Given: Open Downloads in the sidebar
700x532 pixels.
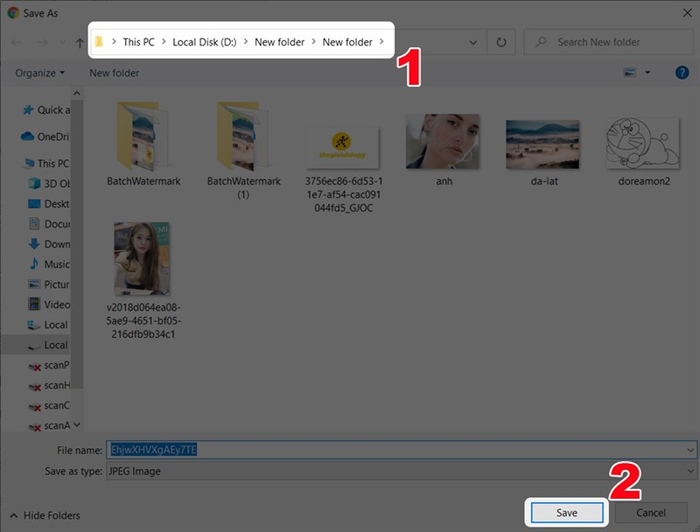Looking at the screenshot, I should (49, 244).
